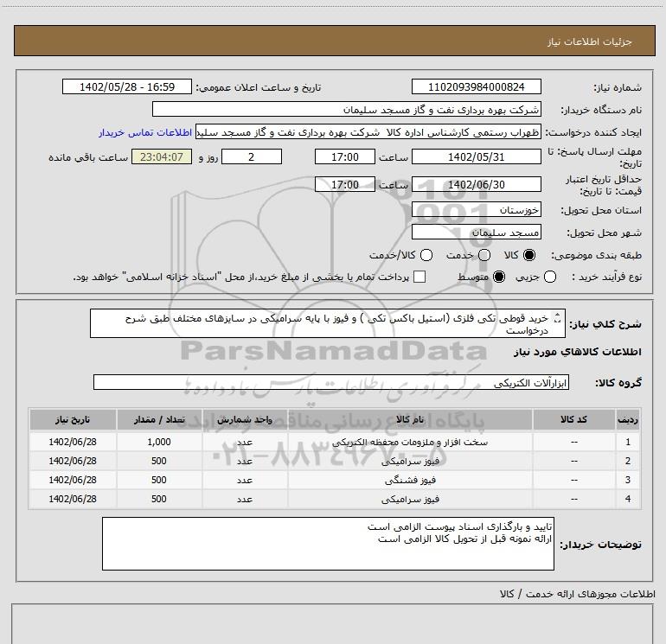Click the تعداد / مقدار column header

click(159, 419)
